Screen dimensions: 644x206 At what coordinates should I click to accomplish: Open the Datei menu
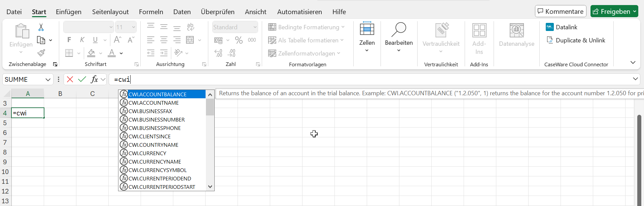pos(14,12)
